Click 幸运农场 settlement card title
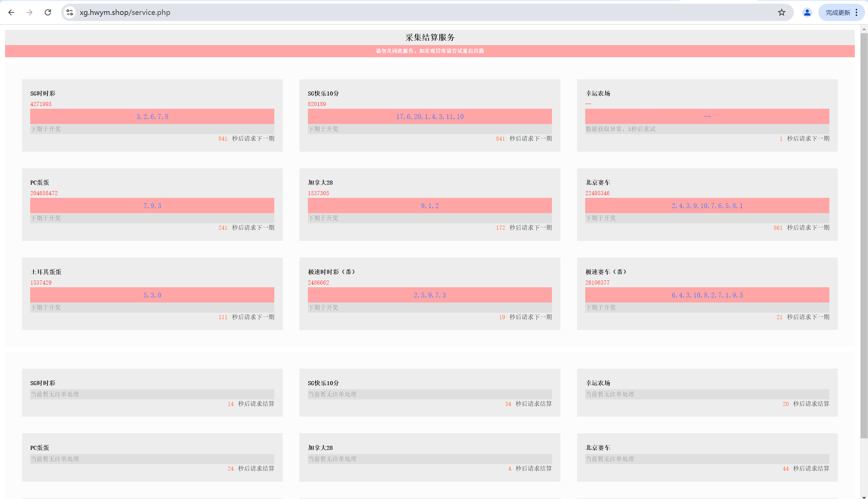868x499 pixels. coord(598,383)
